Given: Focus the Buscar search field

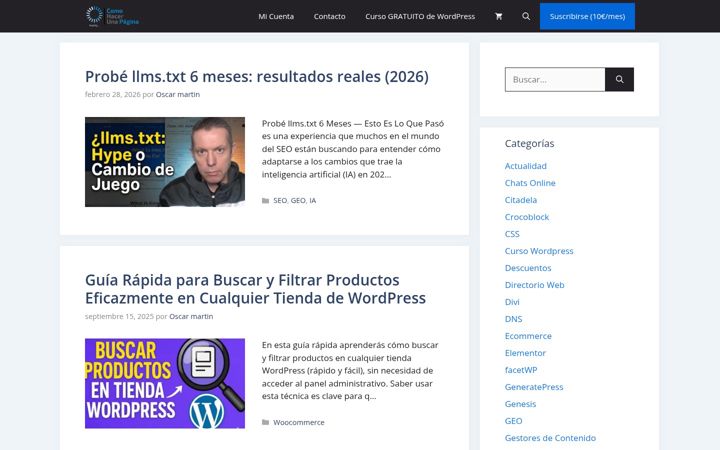Looking at the screenshot, I should [555, 79].
